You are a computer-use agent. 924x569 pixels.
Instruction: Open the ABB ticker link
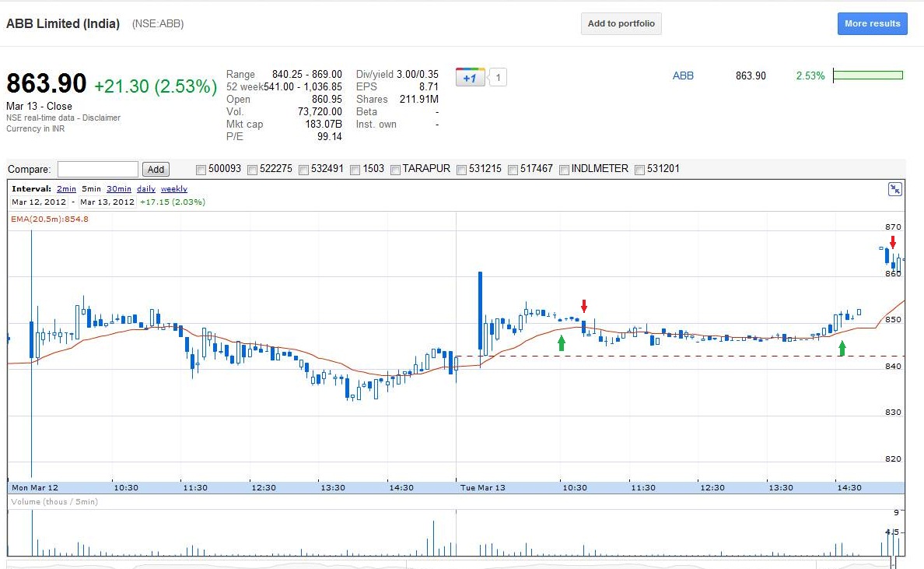[x=683, y=76]
